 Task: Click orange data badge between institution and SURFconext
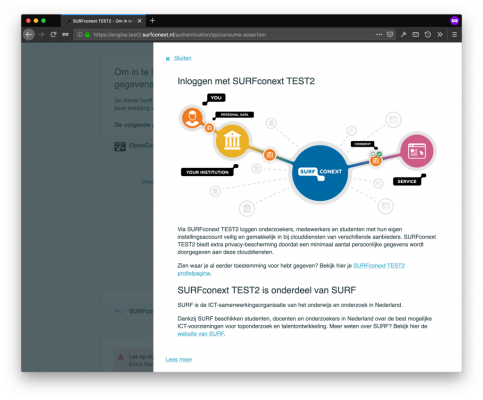pyautogui.click(x=270, y=155)
